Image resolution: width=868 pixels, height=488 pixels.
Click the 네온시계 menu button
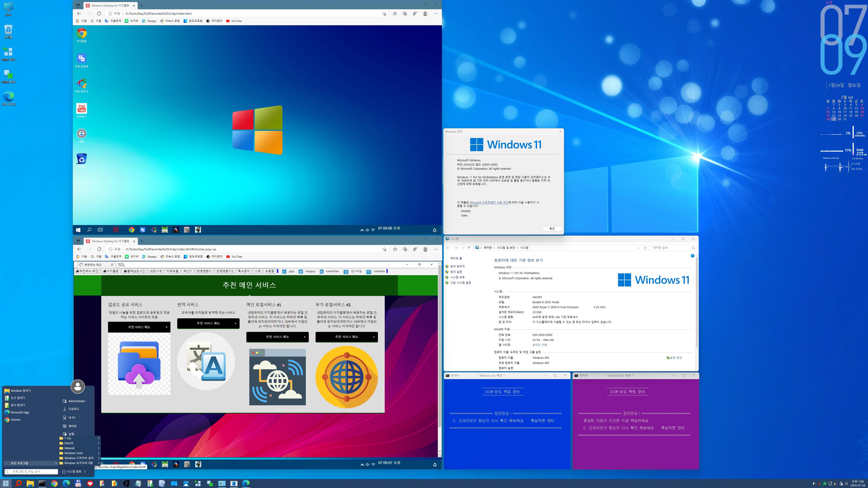coord(156,271)
